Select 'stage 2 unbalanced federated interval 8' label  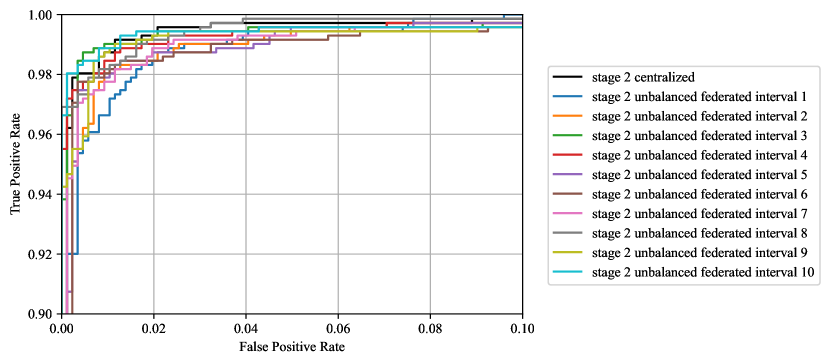point(699,233)
